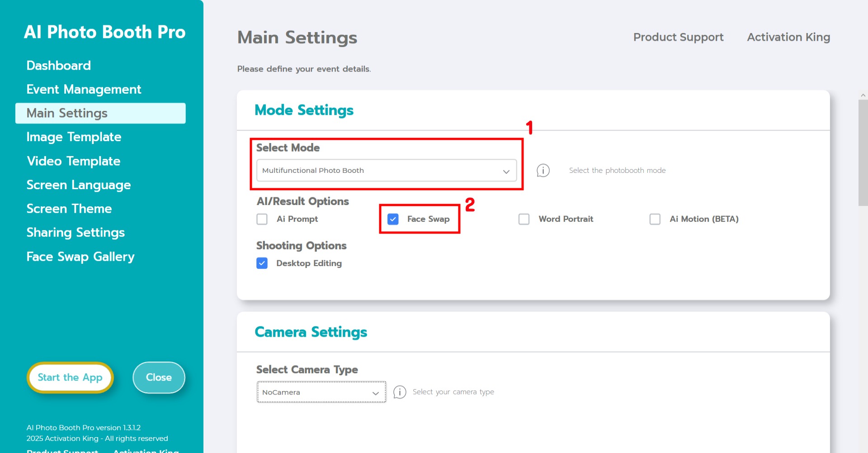This screenshot has width=868, height=453.
Task: Disable the Desktop Editing checkbox
Action: (x=262, y=263)
